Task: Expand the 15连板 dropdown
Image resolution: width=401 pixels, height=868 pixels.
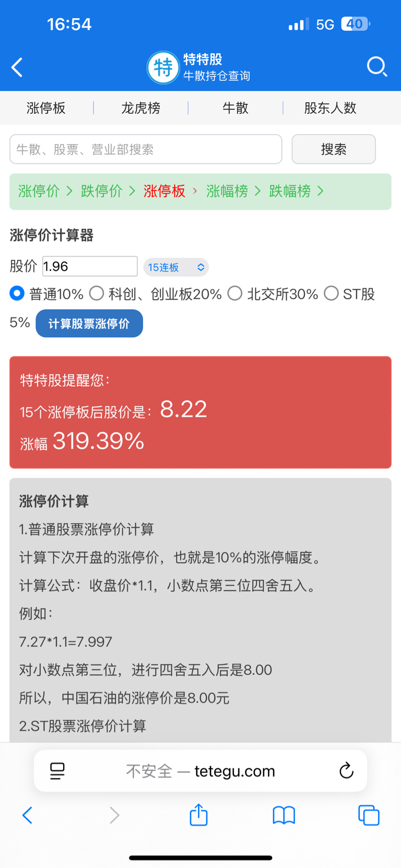Action: [176, 267]
